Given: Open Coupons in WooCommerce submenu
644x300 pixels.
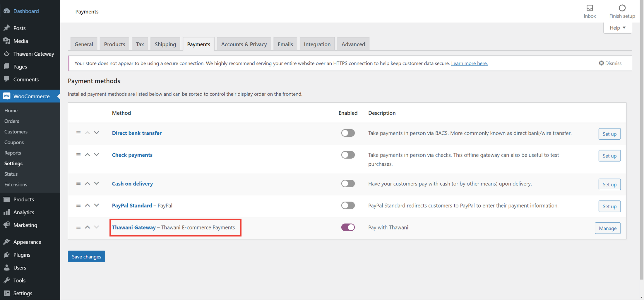Looking at the screenshot, I should (14, 142).
